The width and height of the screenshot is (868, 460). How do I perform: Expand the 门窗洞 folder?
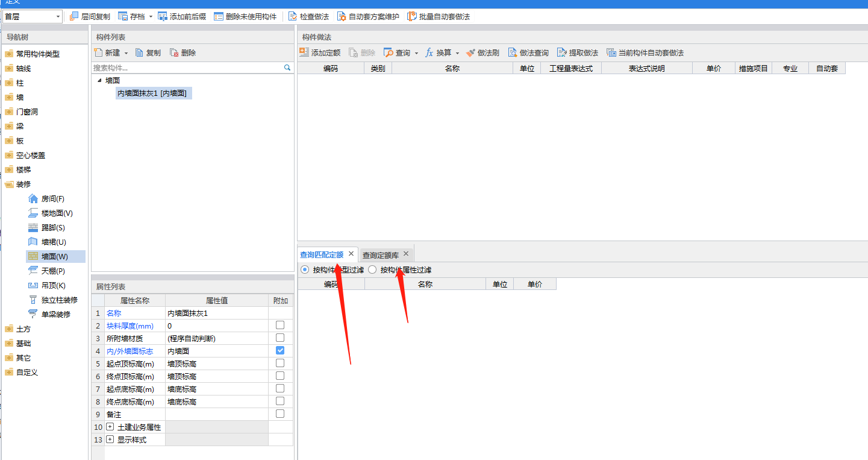pyautogui.click(x=8, y=112)
